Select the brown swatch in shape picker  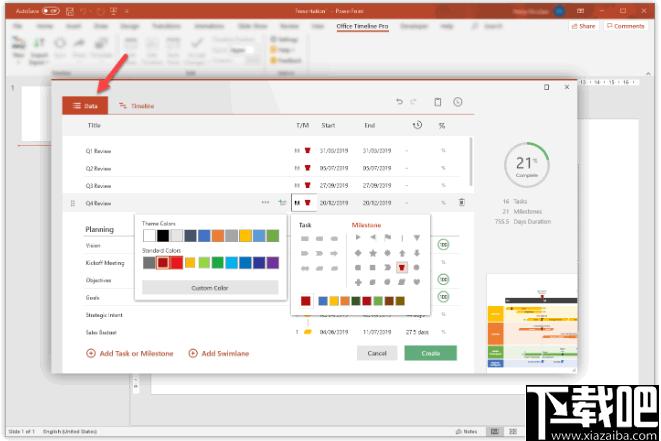pyautogui.click(x=389, y=301)
